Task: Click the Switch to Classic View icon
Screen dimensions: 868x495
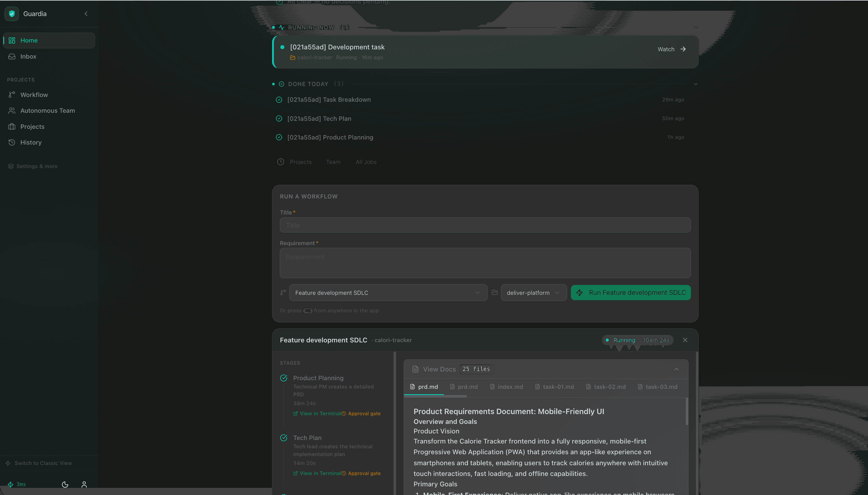Action: 8,463
